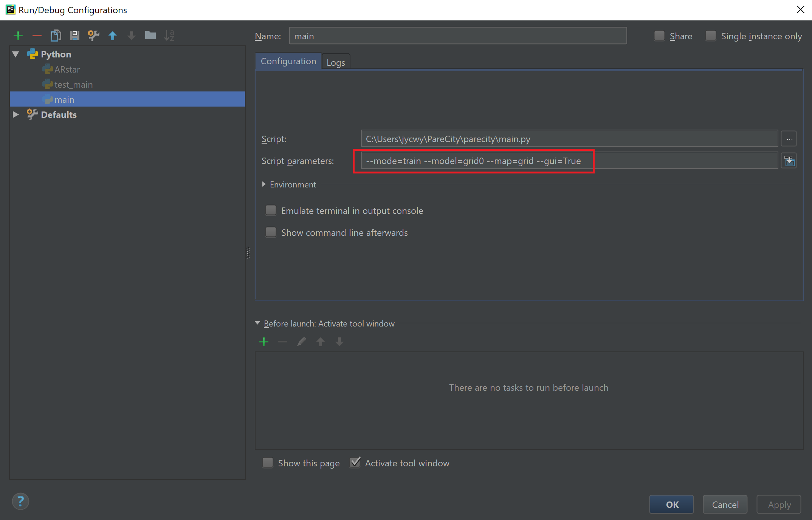The width and height of the screenshot is (812, 520).
Task: Check Single instance only option
Action: click(x=711, y=36)
